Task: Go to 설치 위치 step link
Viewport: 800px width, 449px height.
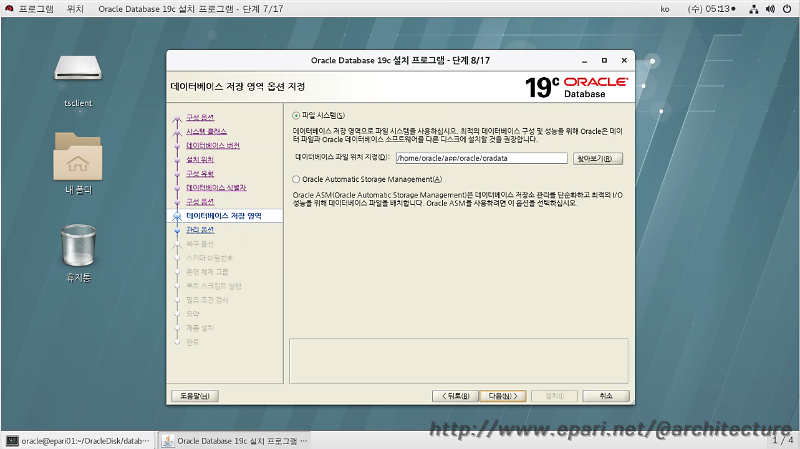Action: click(200, 160)
